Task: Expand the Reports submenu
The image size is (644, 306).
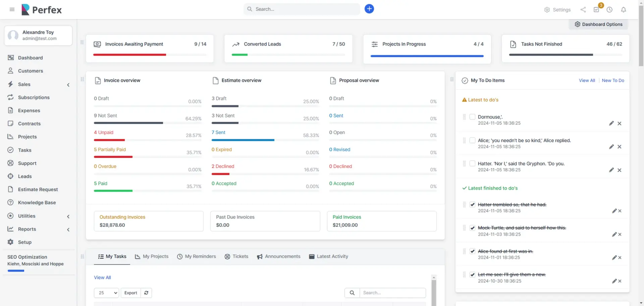Action: pos(68,229)
